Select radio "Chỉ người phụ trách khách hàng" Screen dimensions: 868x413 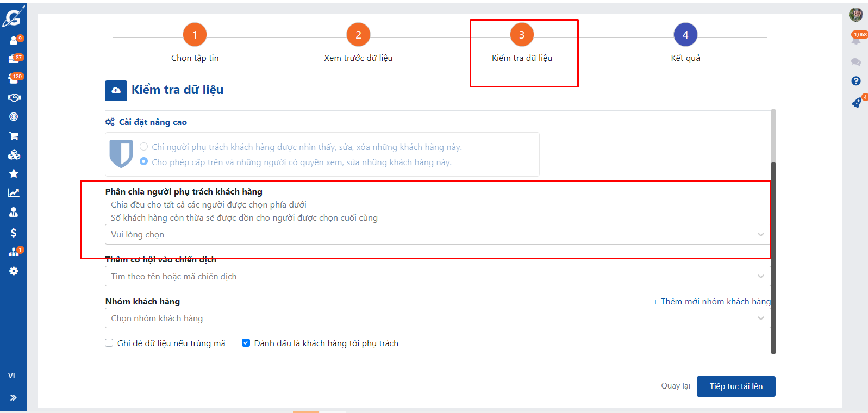click(x=144, y=147)
